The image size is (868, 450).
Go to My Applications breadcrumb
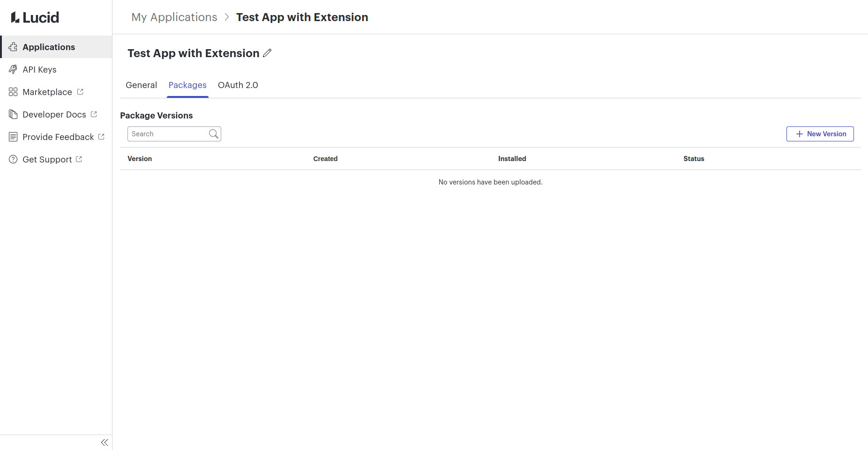(174, 17)
